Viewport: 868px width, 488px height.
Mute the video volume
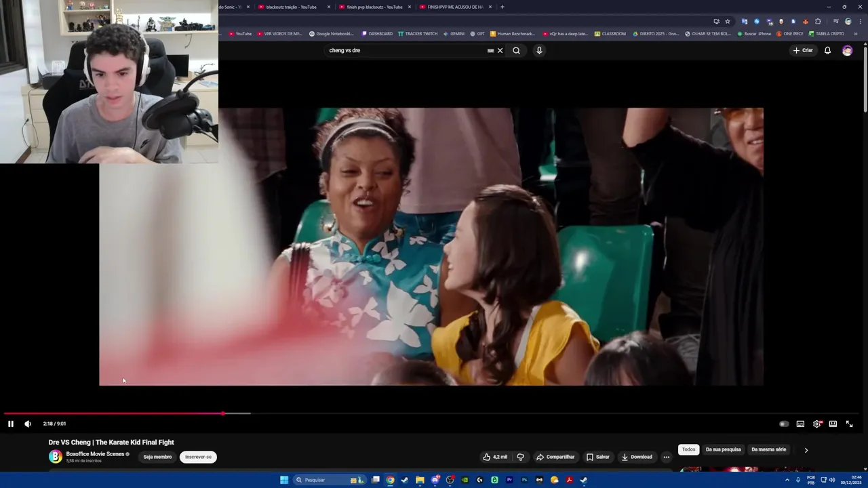pos(28,424)
